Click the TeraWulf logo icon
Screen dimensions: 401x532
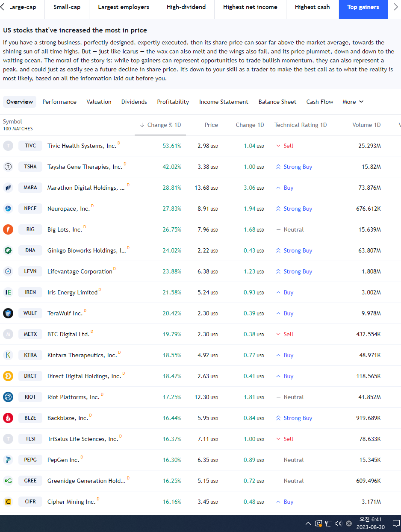click(x=8, y=313)
